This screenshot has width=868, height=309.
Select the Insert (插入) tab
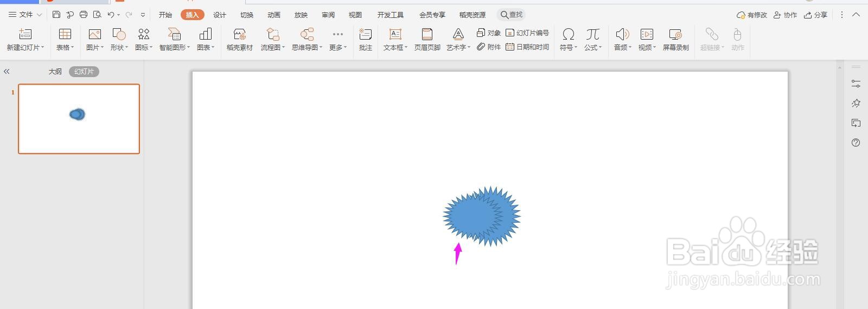point(193,15)
